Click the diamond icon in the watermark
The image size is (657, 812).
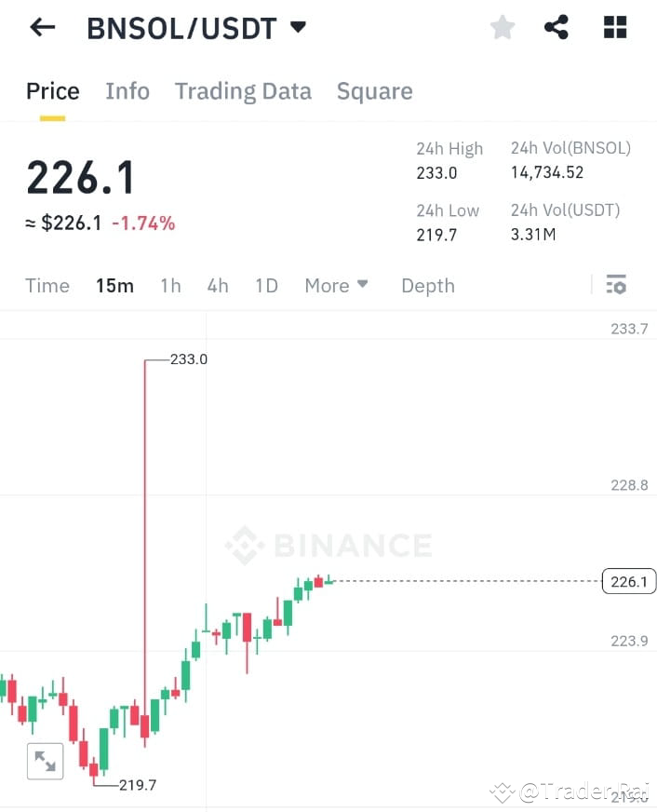coord(246,546)
